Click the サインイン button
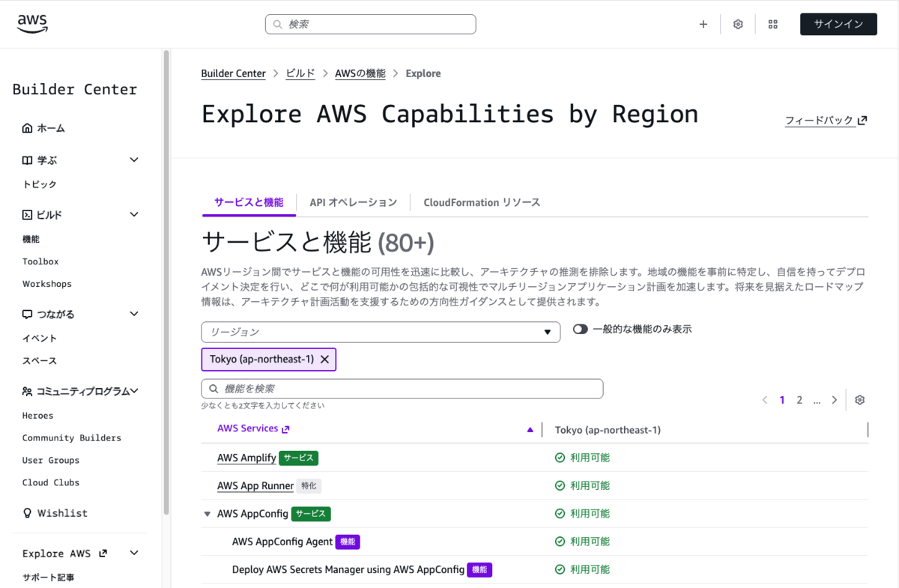 pos(838,24)
